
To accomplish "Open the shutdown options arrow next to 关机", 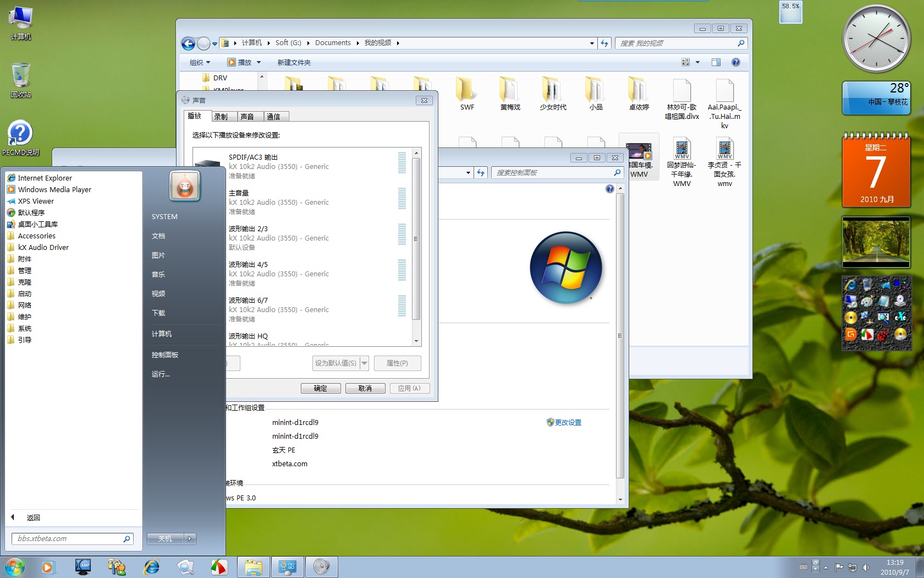I will click(x=190, y=539).
